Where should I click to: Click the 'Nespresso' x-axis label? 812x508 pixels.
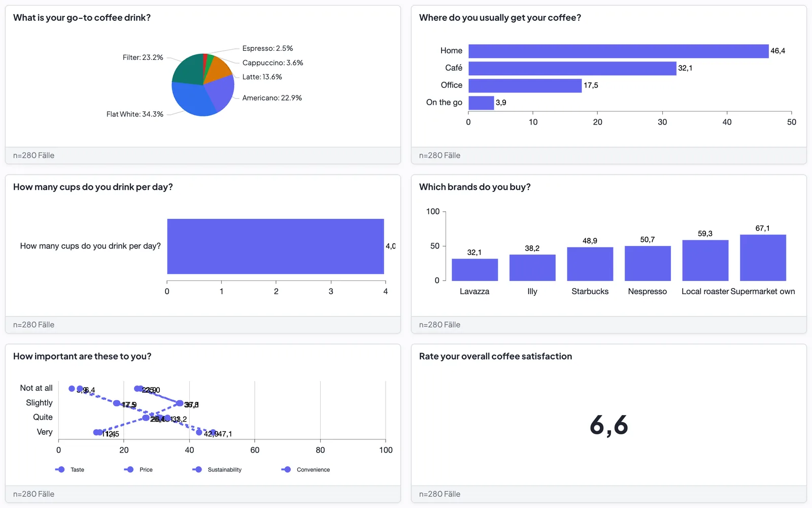tap(648, 292)
